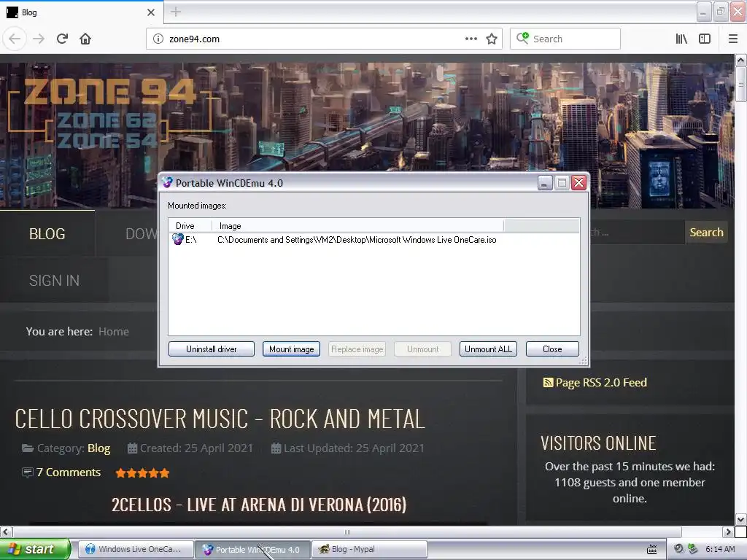Open a new browser tab
Screen dimensions: 747x560
pyautogui.click(x=176, y=12)
